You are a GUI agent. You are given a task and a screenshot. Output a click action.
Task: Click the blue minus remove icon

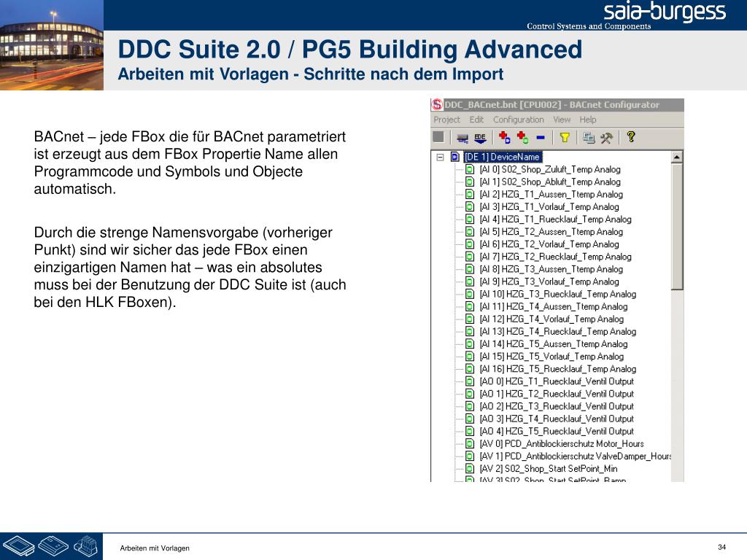pyautogui.click(x=541, y=138)
